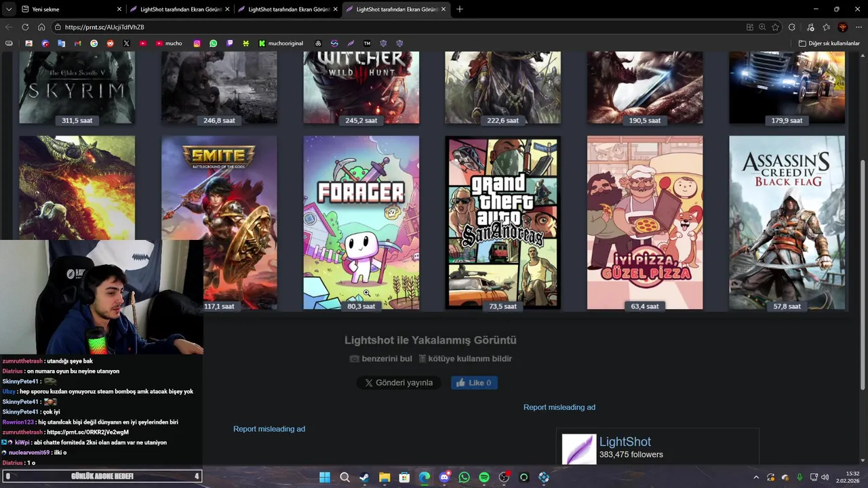Click the 57,8 saat label
The height and width of the screenshot is (488, 868).
click(787, 306)
